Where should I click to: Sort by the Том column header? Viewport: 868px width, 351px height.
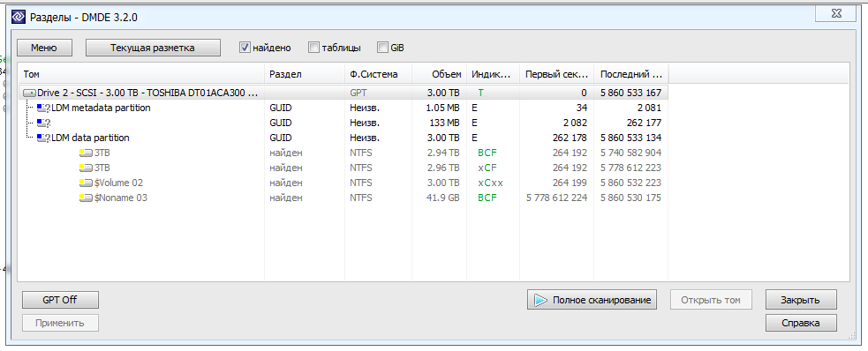pos(141,74)
